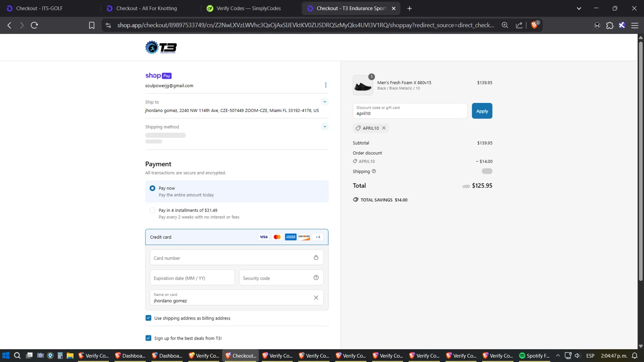Image resolution: width=644 pixels, height=362 pixels.
Task: Open the Brave Shields lion icon
Action: [535, 25]
